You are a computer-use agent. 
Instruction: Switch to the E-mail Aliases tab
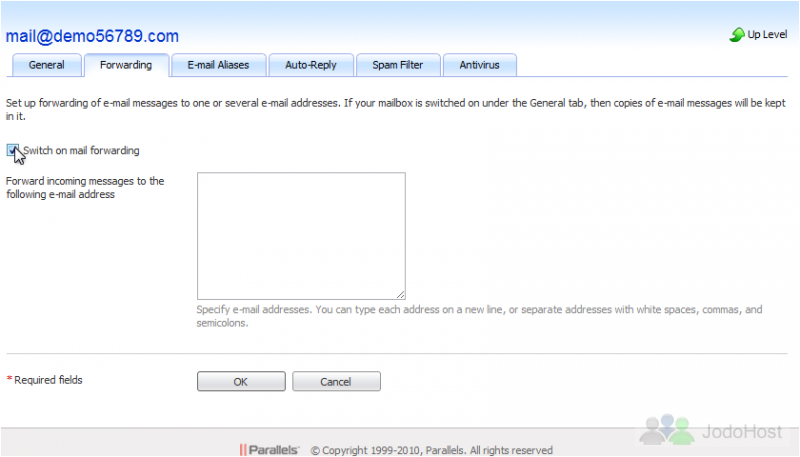(218, 65)
